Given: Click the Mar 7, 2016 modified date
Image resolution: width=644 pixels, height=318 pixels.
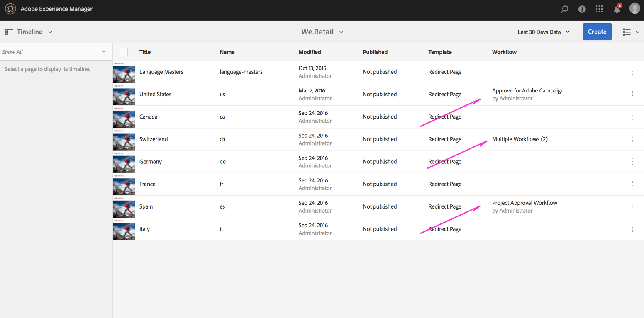Looking at the screenshot, I should point(312,90).
